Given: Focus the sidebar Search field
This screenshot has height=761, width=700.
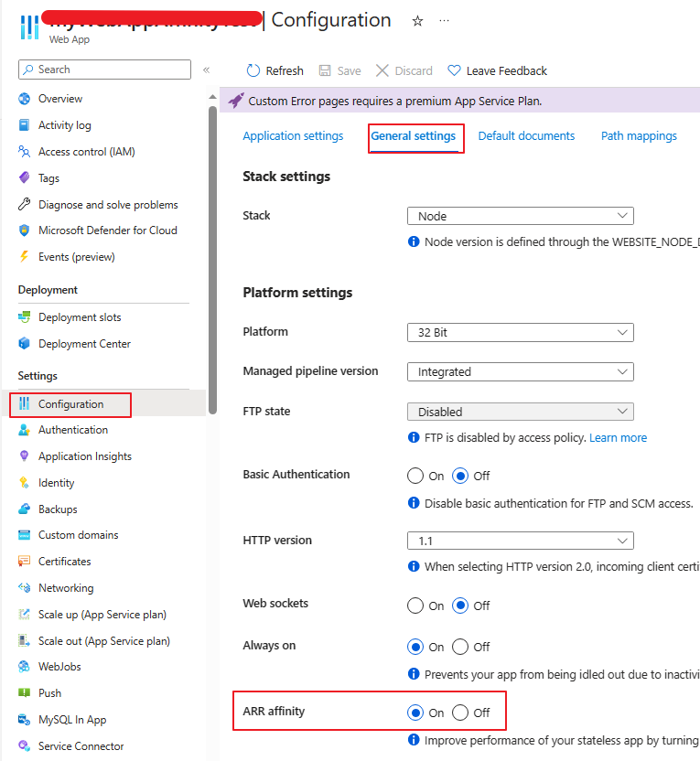Looking at the screenshot, I should tap(105, 70).
